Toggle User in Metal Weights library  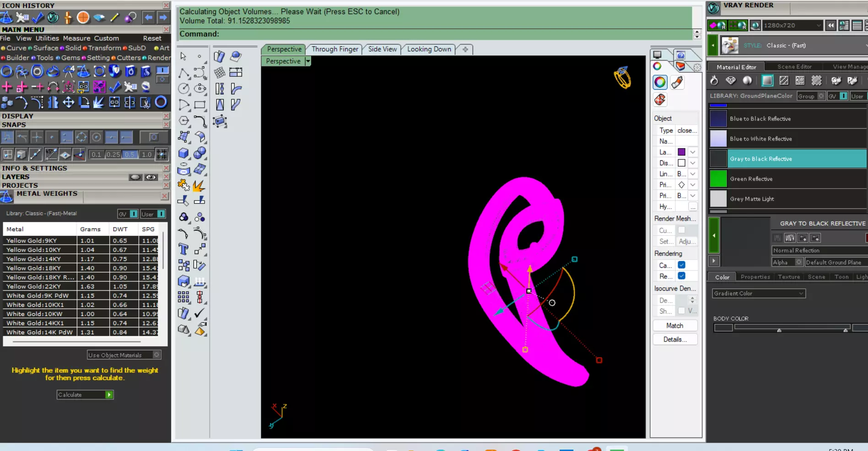pyautogui.click(x=153, y=214)
